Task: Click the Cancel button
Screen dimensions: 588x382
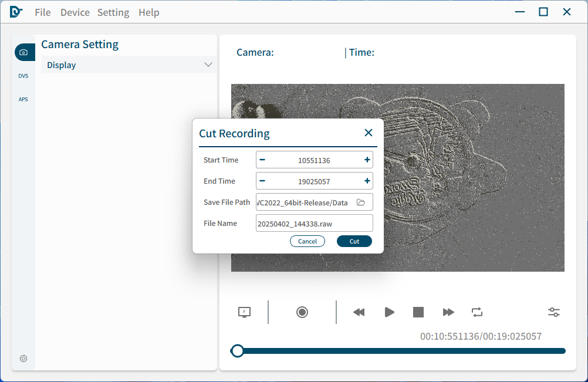Action: click(x=307, y=241)
